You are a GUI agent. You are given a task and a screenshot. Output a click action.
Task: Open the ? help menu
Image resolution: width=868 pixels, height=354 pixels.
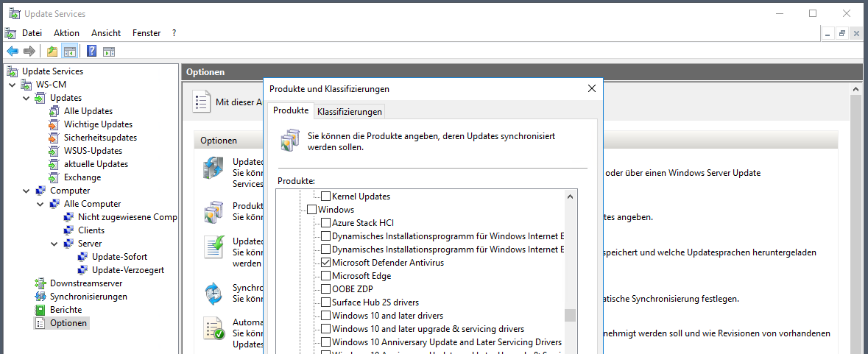tap(174, 33)
